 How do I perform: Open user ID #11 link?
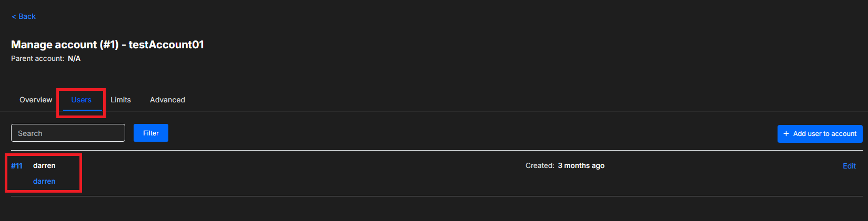(17, 166)
